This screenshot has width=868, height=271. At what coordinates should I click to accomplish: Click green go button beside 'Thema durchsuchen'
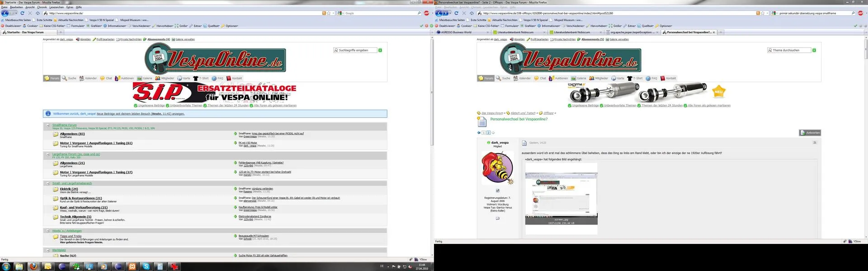click(x=814, y=50)
